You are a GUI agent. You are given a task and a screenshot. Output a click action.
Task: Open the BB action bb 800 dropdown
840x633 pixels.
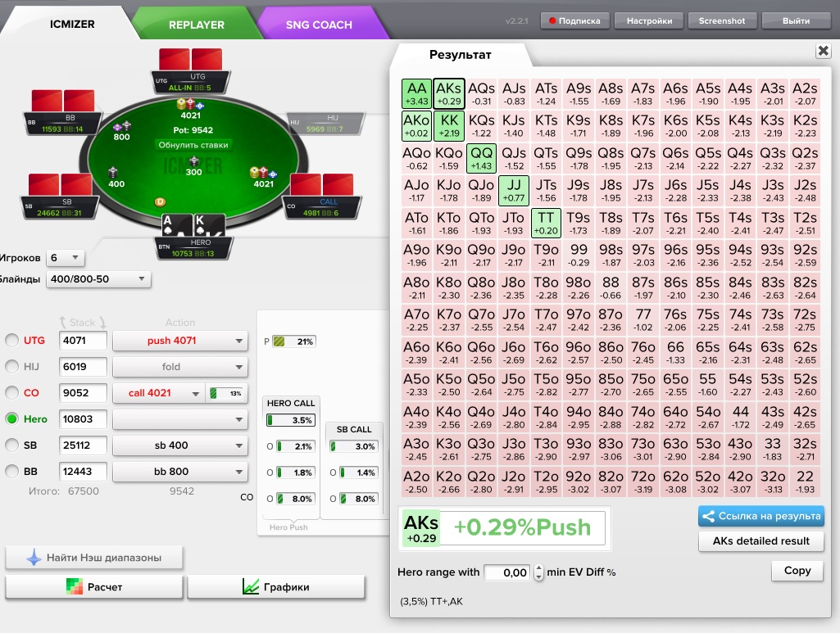[180, 472]
